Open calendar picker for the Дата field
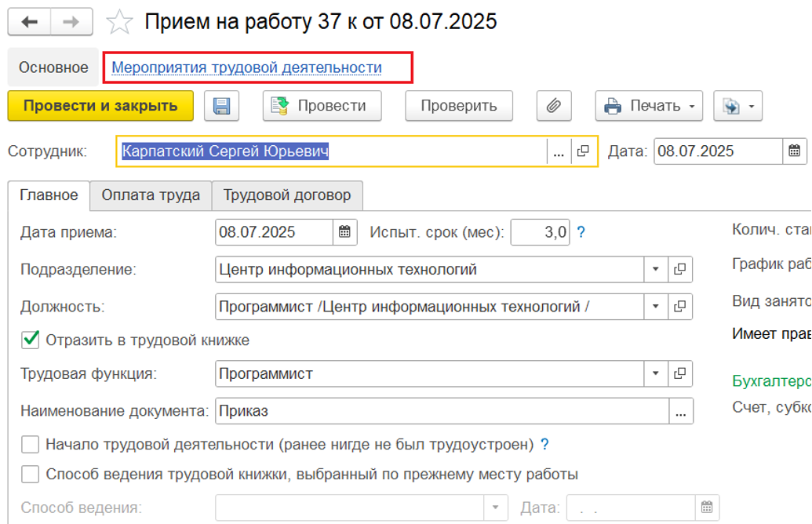Viewport: 812px width, 524px height. [794, 151]
